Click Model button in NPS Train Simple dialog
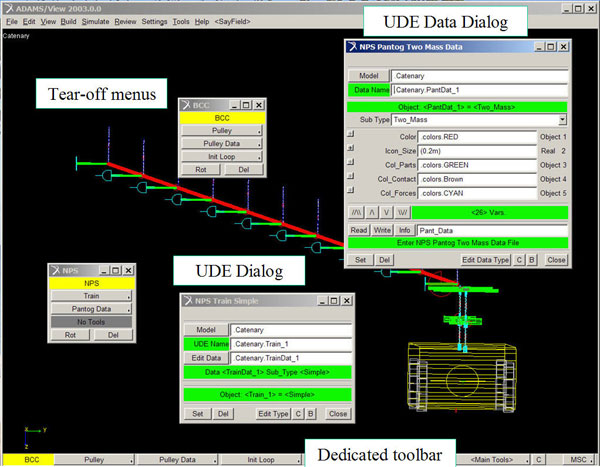The width and height of the screenshot is (600, 467). pyautogui.click(x=206, y=330)
